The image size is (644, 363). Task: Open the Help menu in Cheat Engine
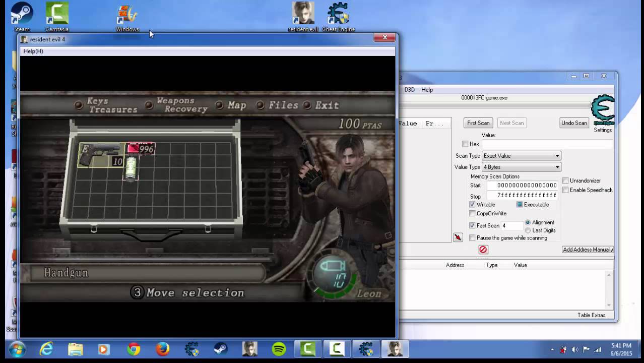(427, 89)
